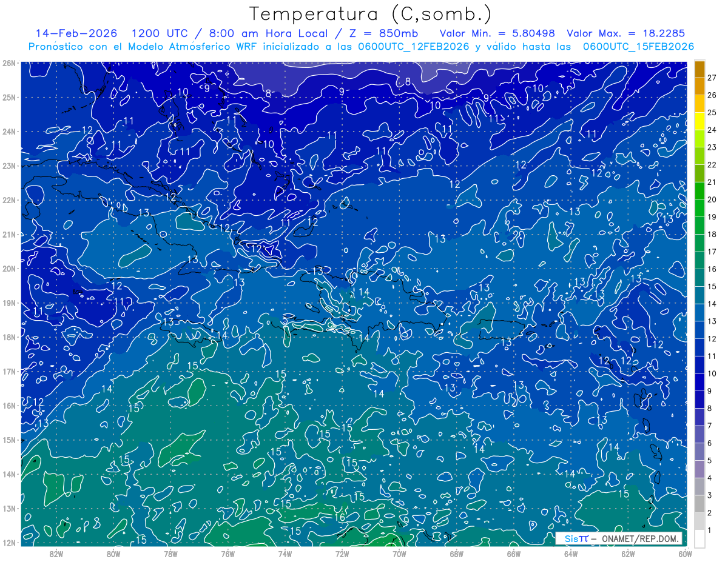Click the 82W longitude axis label

(56, 553)
